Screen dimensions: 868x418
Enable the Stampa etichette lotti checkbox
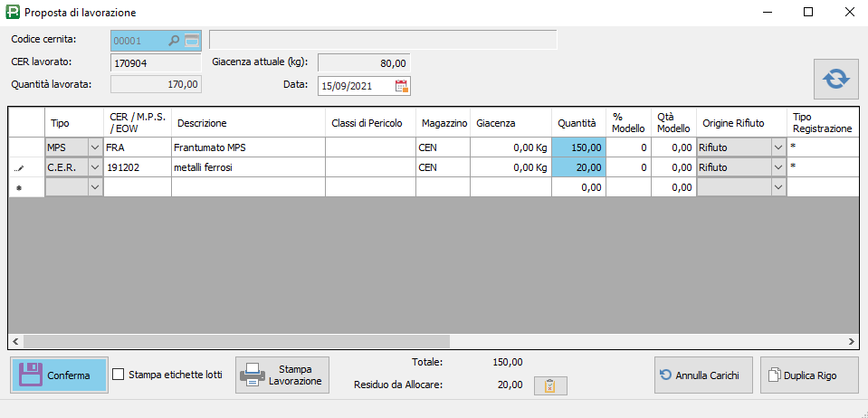pyautogui.click(x=119, y=375)
